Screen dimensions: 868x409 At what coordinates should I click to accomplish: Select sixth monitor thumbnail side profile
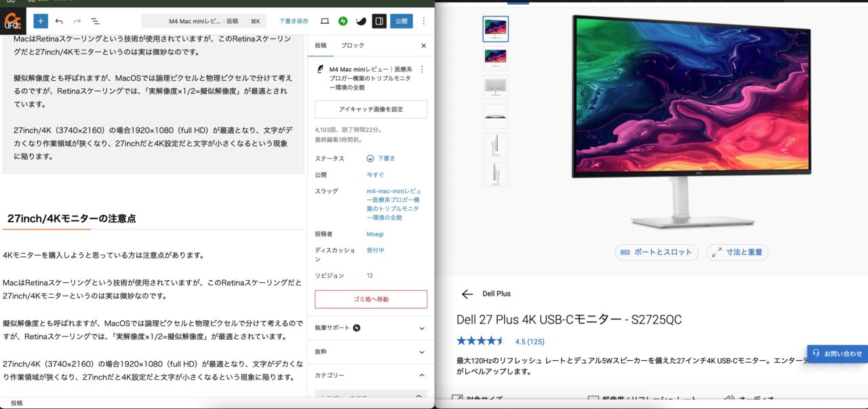click(496, 174)
